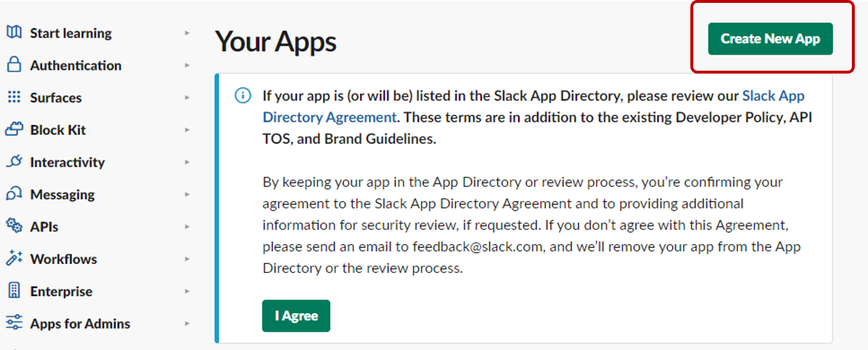Click the Enterprise building icon
This screenshot has width=868, height=350.
[x=14, y=291]
